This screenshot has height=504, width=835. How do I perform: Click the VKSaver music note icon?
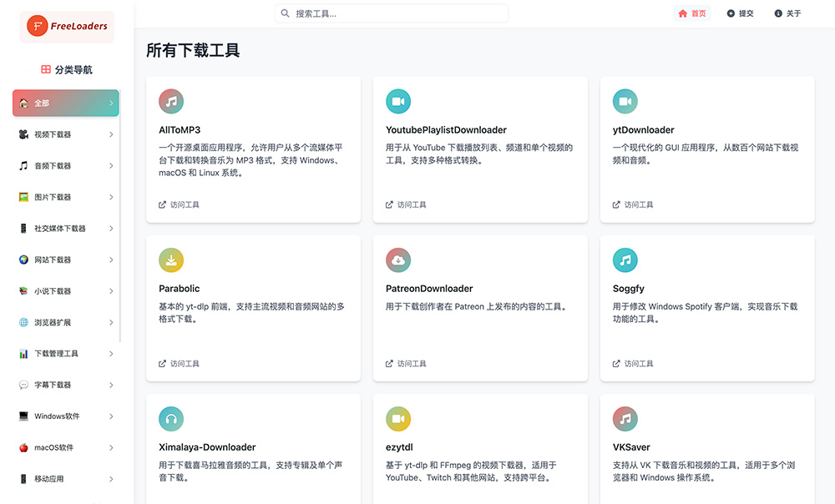click(x=625, y=419)
